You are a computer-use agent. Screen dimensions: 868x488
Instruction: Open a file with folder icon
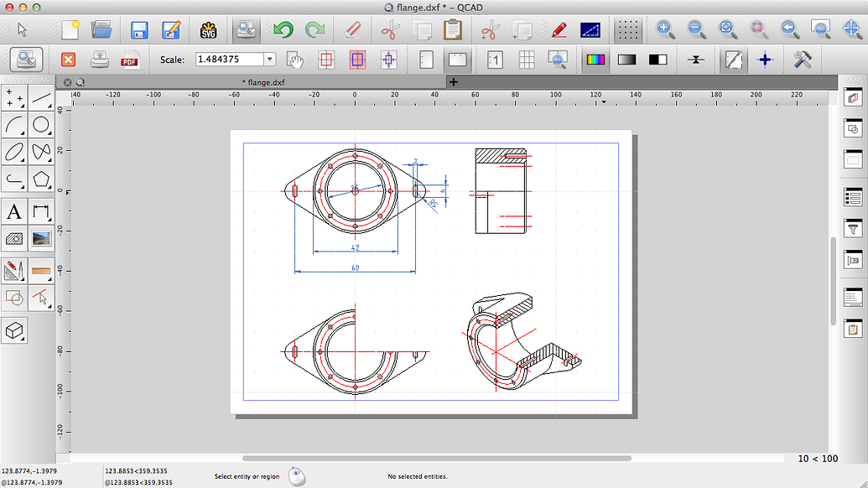[x=101, y=29]
